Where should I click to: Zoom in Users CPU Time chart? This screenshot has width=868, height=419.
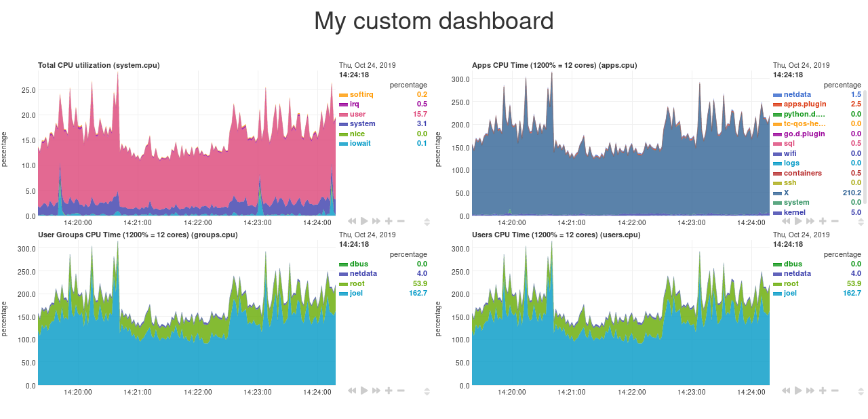click(x=823, y=391)
